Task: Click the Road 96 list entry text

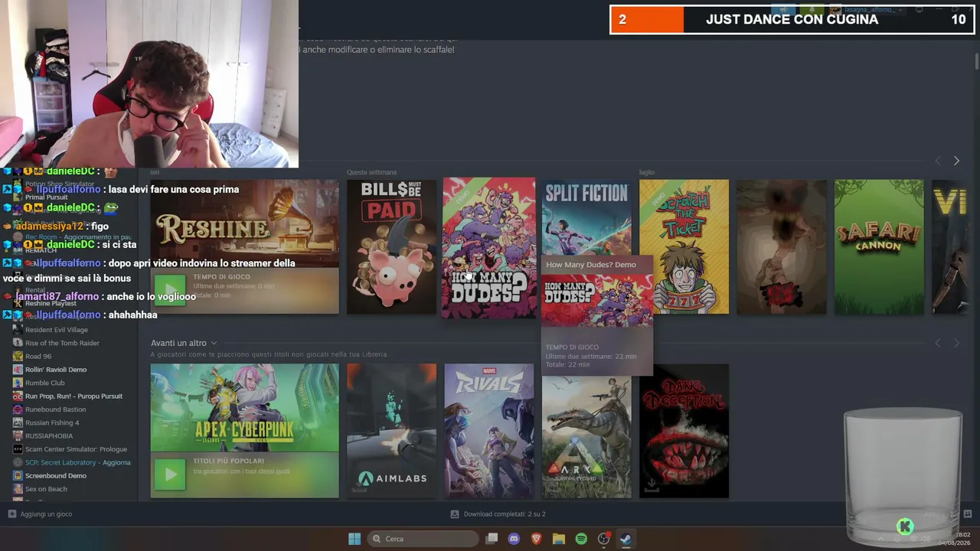Action: click(x=38, y=356)
